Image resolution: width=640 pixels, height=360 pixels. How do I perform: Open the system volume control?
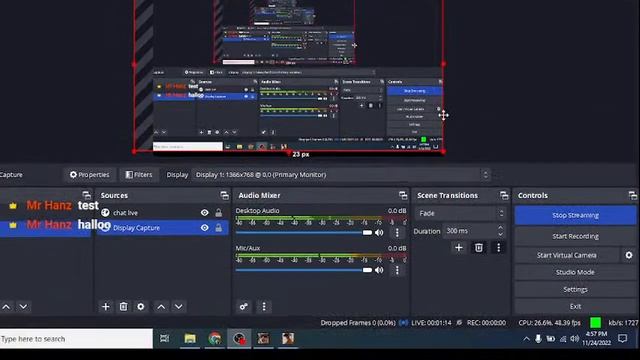click(575, 339)
